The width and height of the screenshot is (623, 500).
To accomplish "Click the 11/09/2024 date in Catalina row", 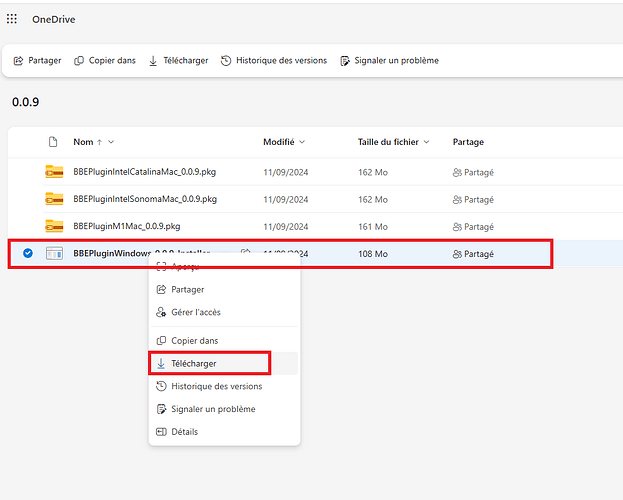I will pyautogui.click(x=286, y=172).
